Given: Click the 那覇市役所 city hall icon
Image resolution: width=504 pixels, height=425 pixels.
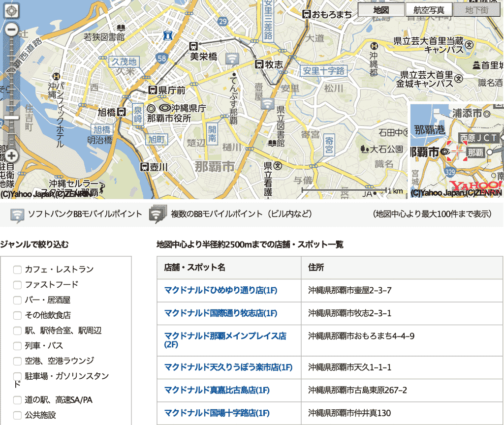Looking at the screenshot, I should coord(152,109).
